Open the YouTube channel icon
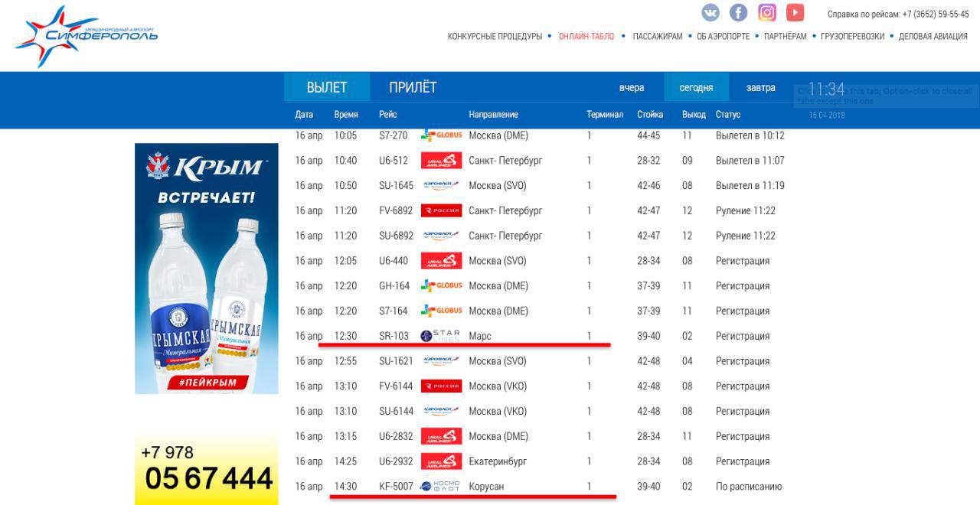This screenshot has height=505, width=980. pyautogui.click(x=795, y=13)
